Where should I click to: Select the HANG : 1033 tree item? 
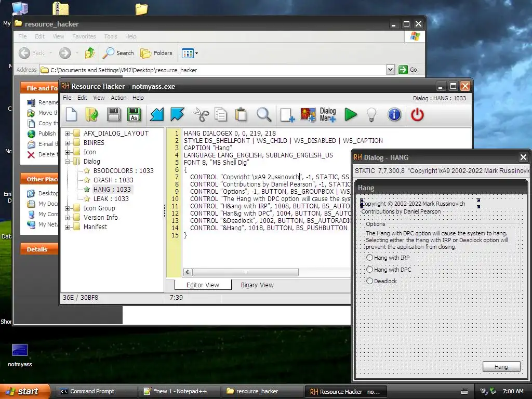pos(112,189)
